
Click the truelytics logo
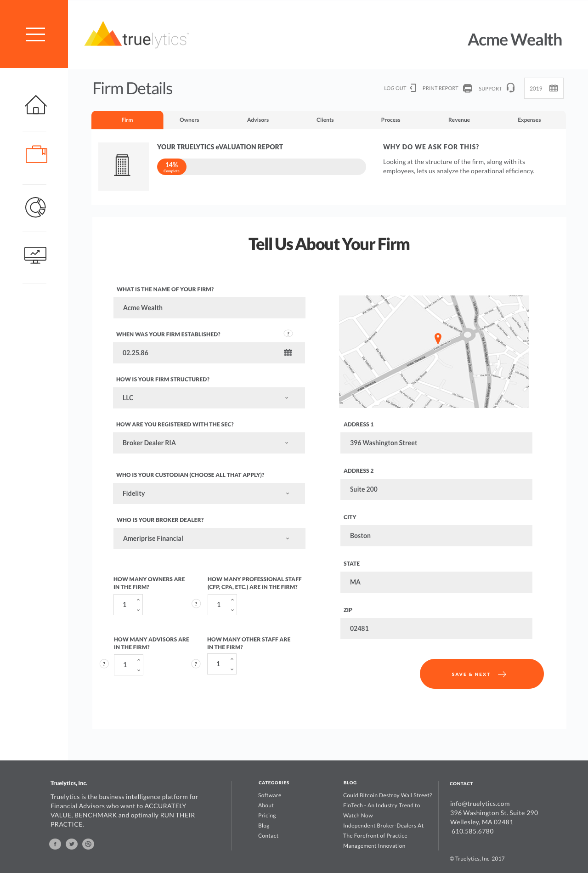coord(136,35)
